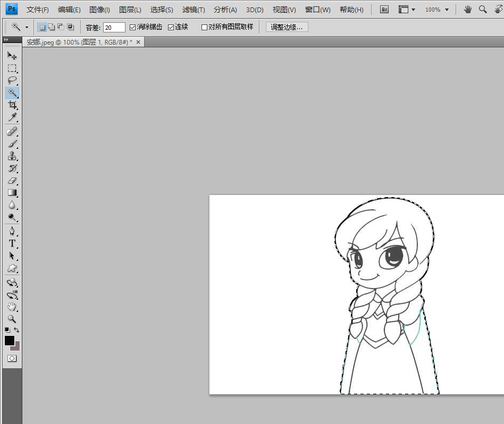
Task: Click the Rotate View tool in application bar
Action: tap(499, 10)
